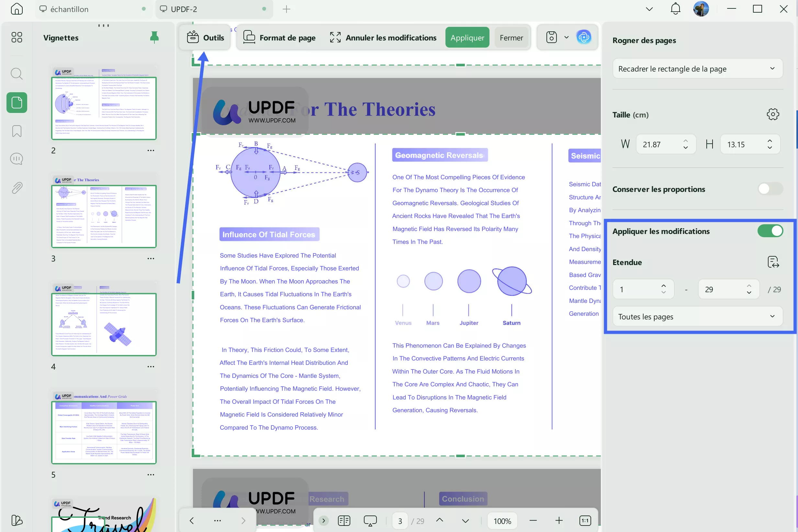Image resolution: width=798 pixels, height=532 pixels.
Task: Expand Recadrer le rectangle de la page dropdown
Action: coord(697,69)
